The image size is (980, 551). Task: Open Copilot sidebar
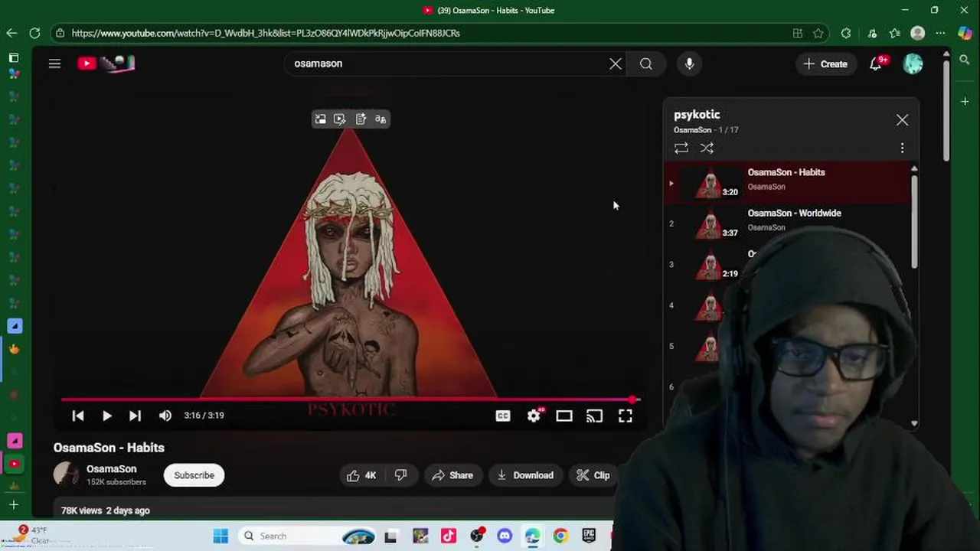pos(965,33)
